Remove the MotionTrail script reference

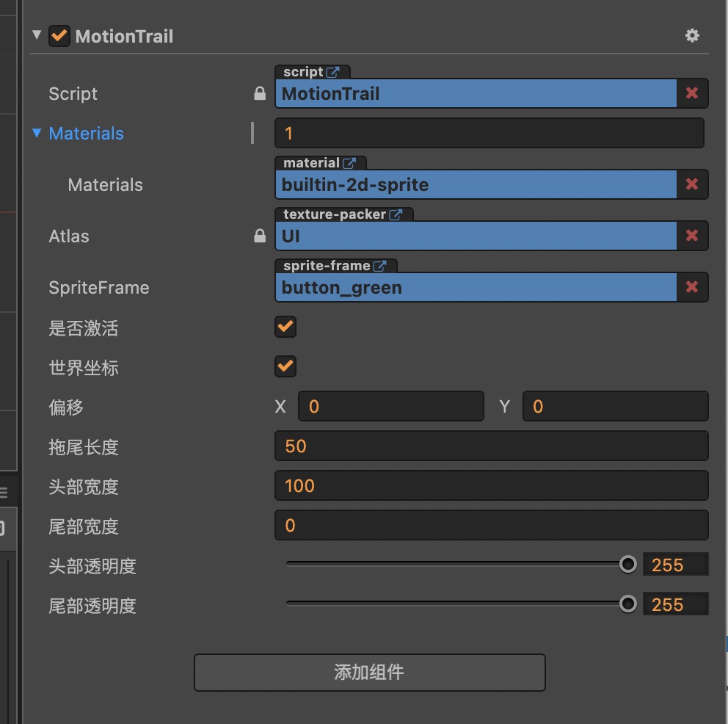click(691, 93)
